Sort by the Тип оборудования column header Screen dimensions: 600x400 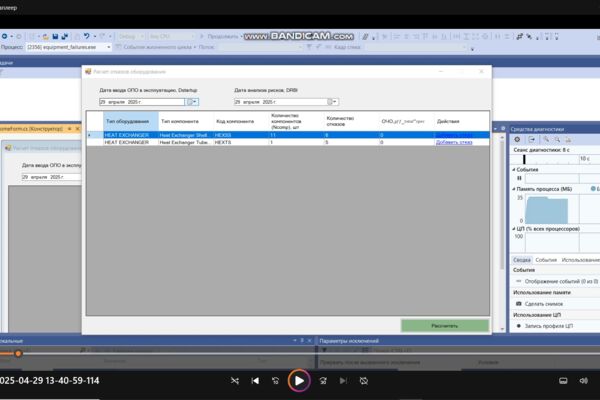[130, 121]
